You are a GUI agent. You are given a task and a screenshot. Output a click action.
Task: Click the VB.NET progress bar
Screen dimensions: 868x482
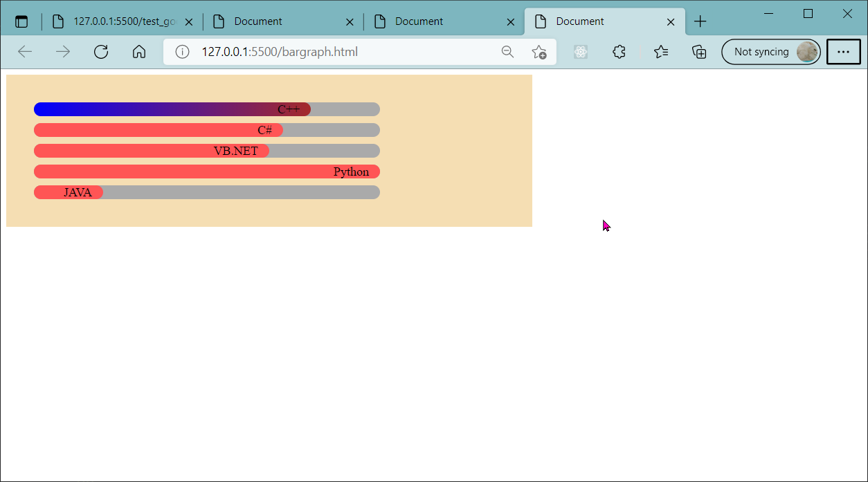pos(152,151)
